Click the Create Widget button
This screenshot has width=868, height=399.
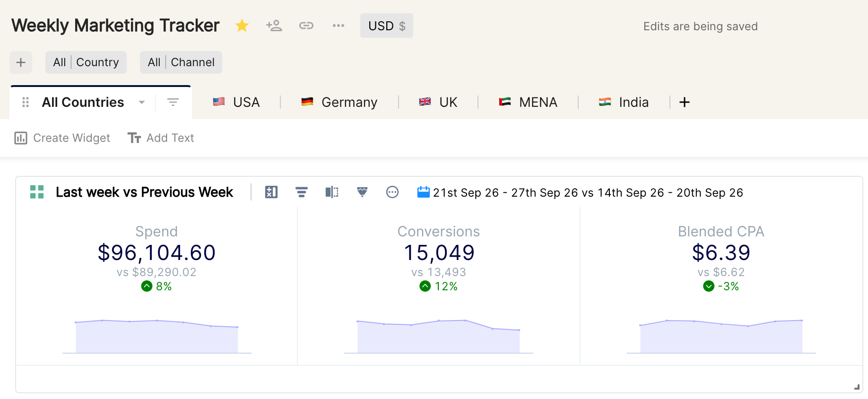[x=62, y=138]
